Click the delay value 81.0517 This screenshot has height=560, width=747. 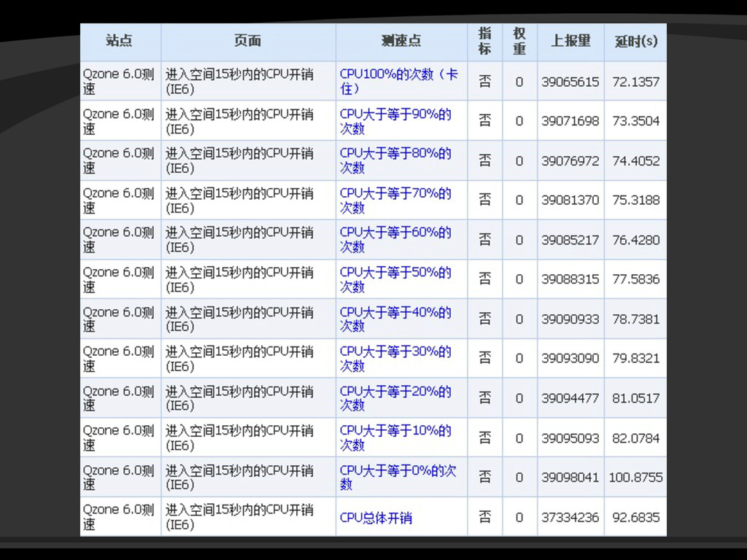636,398
